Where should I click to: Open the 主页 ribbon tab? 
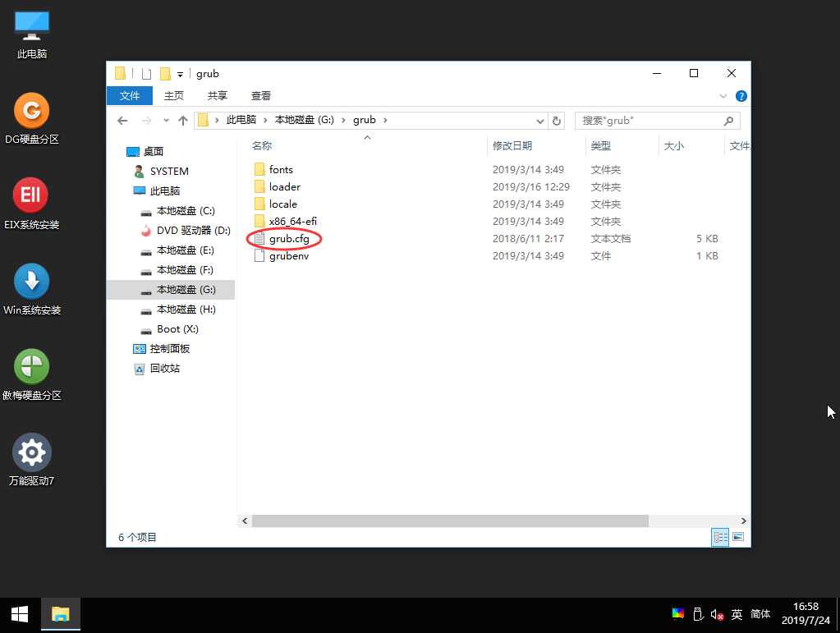(174, 96)
